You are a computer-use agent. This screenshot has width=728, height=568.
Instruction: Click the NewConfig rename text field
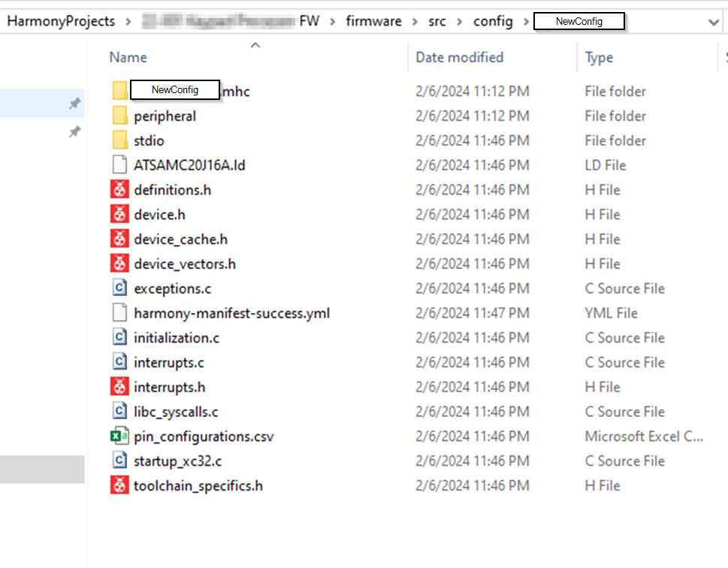click(x=174, y=89)
